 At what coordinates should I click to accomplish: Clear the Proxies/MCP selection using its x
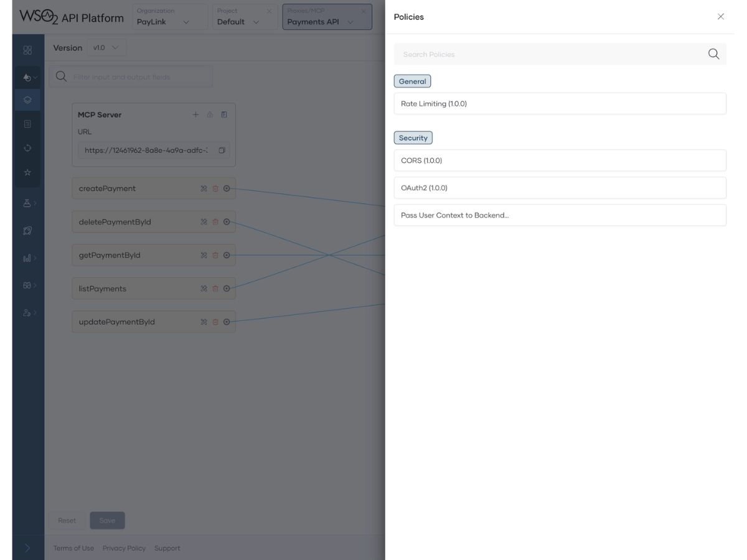coord(364,11)
